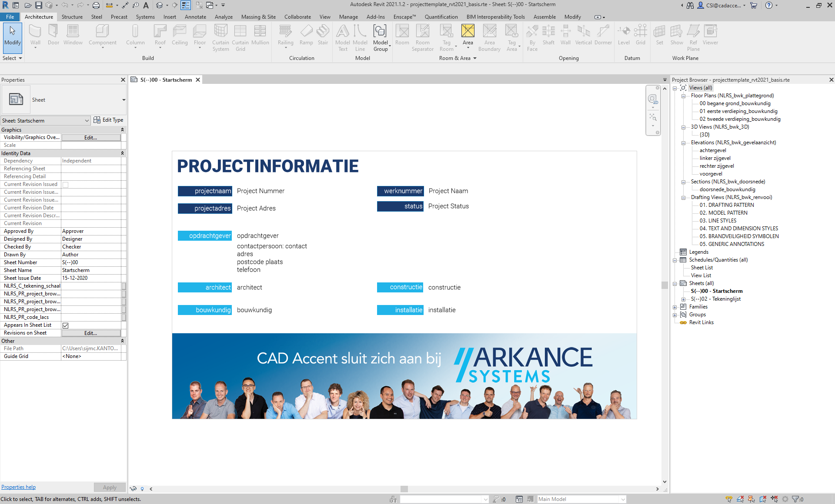This screenshot has width=835, height=504.
Task: Select the Stair tool
Action: point(323,36)
